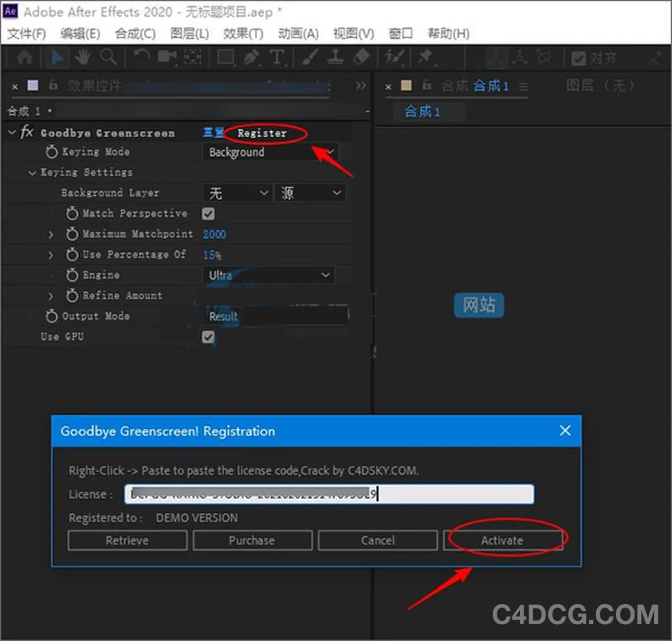Open the Keying Mode Background dropdown
672x641 pixels.
[x=270, y=152]
